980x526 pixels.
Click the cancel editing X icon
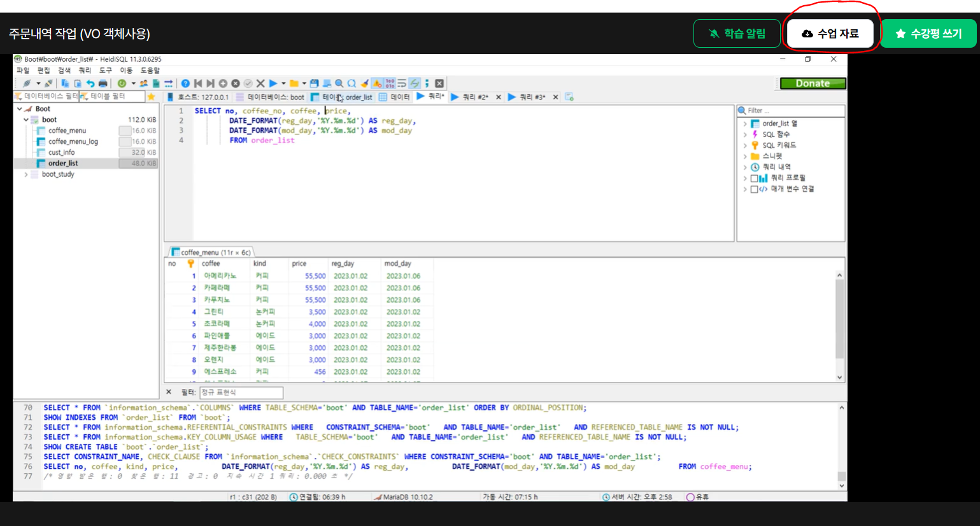260,83
